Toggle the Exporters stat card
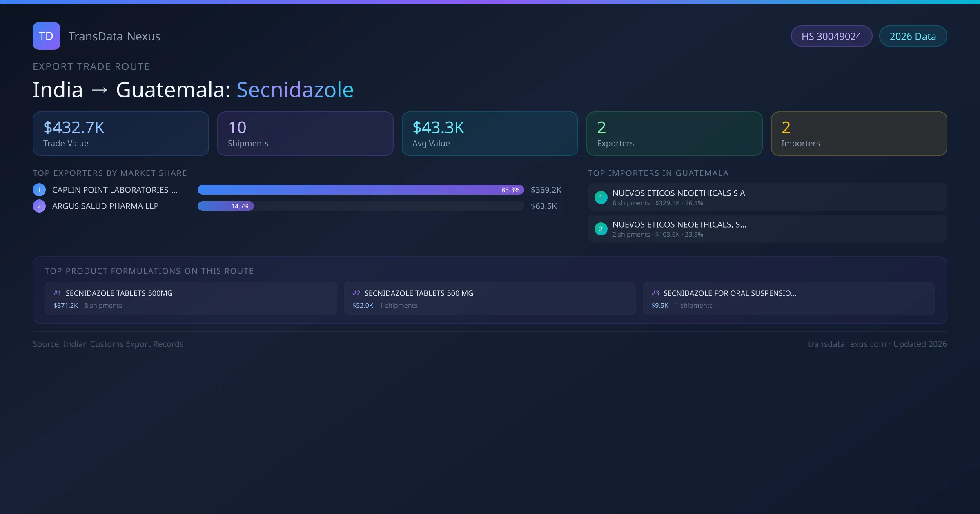The height and width of the screenshot is (514, 980). pyautogui.click(x=674, y=133)
